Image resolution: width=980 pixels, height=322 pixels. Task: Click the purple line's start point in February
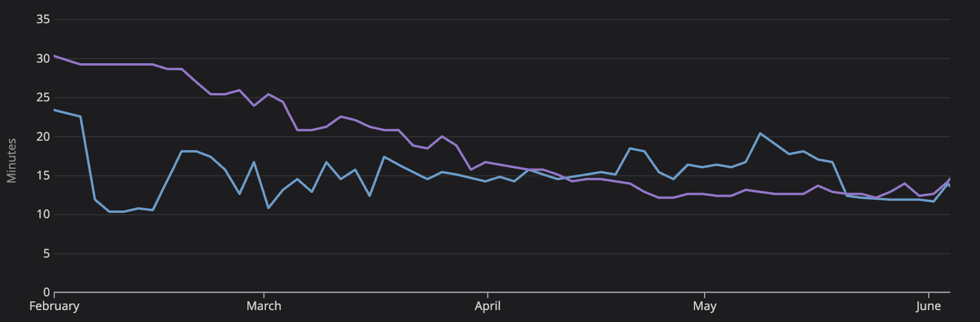coord(54,55)
